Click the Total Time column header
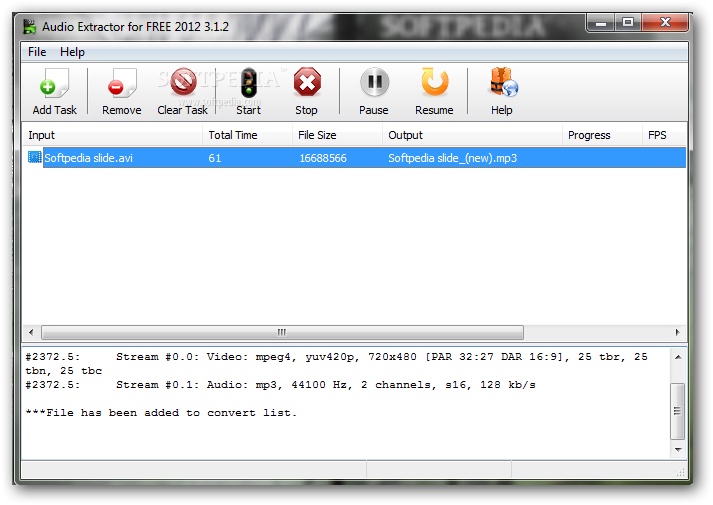This screenshot has width=713, height=505. point(247,135)
